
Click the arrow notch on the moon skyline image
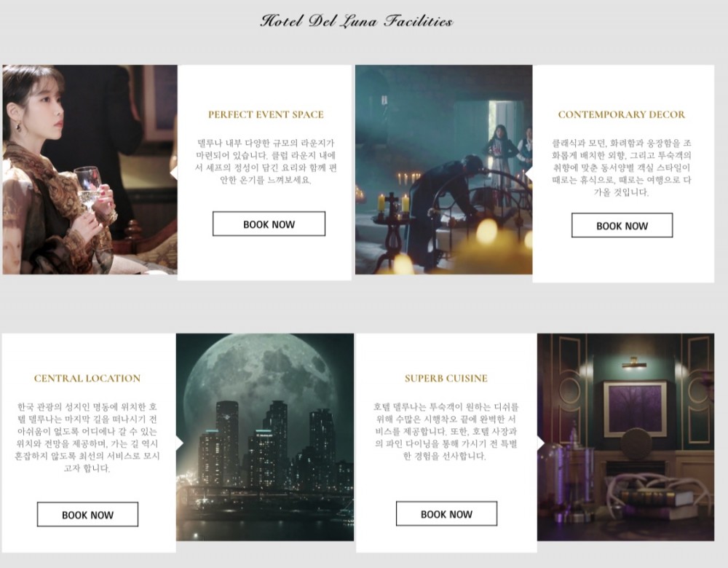[x=180, y=443]
